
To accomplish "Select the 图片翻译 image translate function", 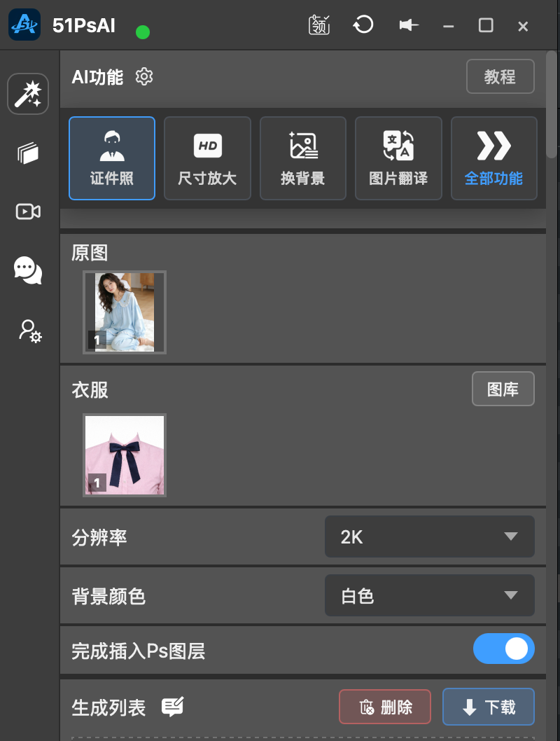I will coord(398,158).
